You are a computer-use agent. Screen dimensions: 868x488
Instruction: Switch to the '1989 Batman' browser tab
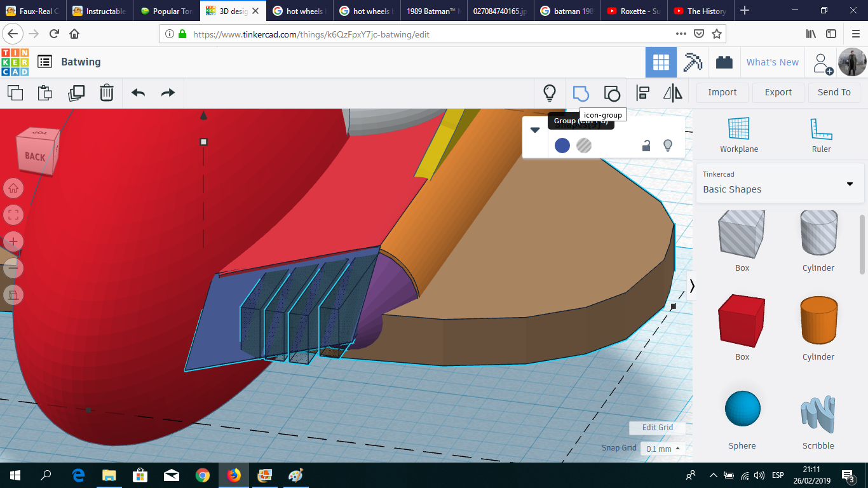[433, 10]
